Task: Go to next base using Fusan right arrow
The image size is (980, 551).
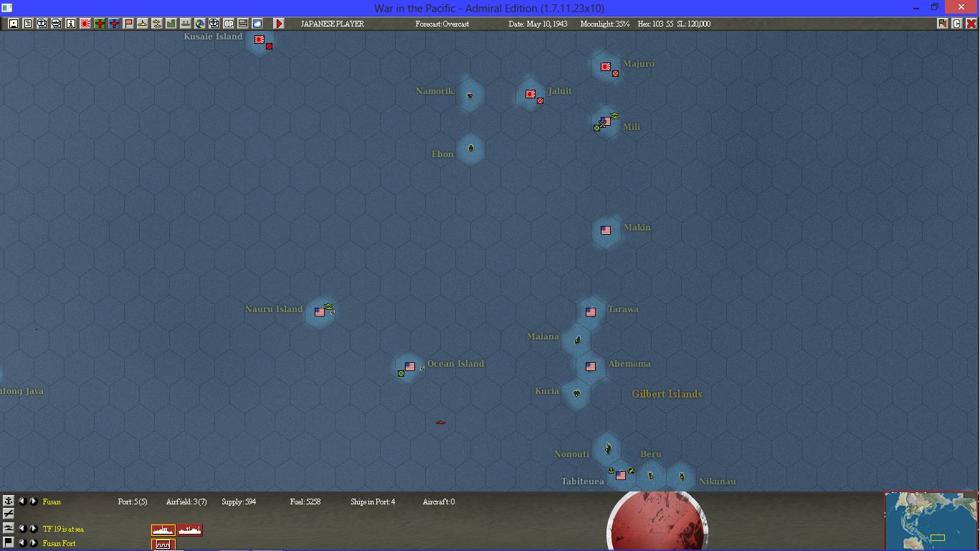Action: [x=33, y=501]
